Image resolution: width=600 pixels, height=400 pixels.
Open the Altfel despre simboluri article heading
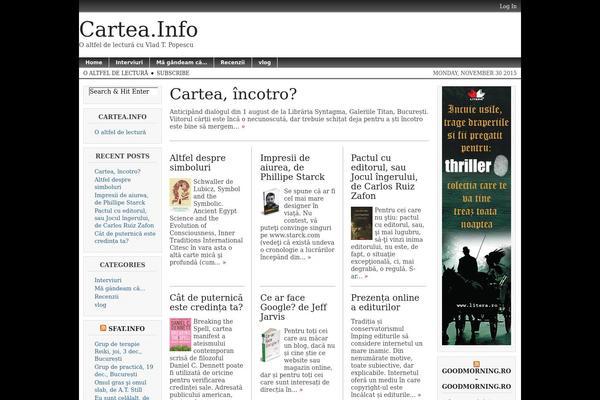click(x=197, y=163)
